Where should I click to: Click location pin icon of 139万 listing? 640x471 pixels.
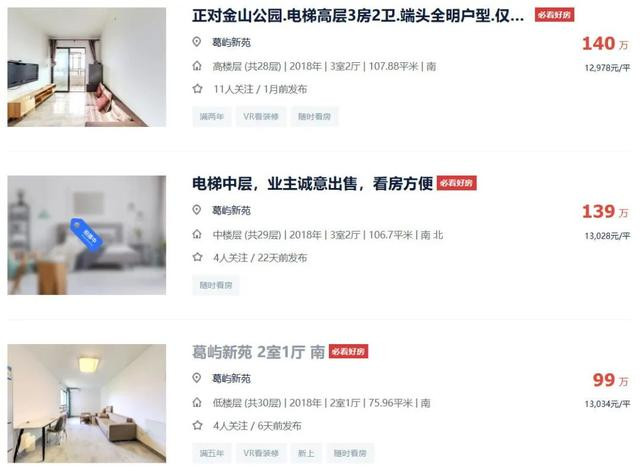point(197,210)
